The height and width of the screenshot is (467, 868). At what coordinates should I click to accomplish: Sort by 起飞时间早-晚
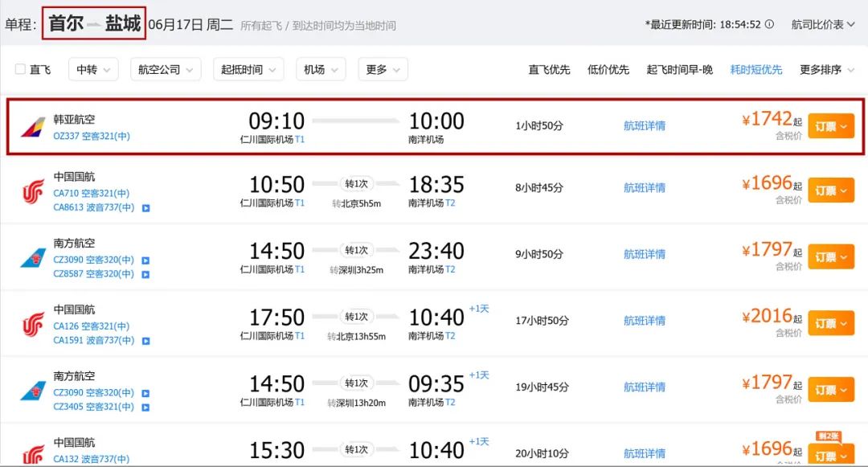679,70
